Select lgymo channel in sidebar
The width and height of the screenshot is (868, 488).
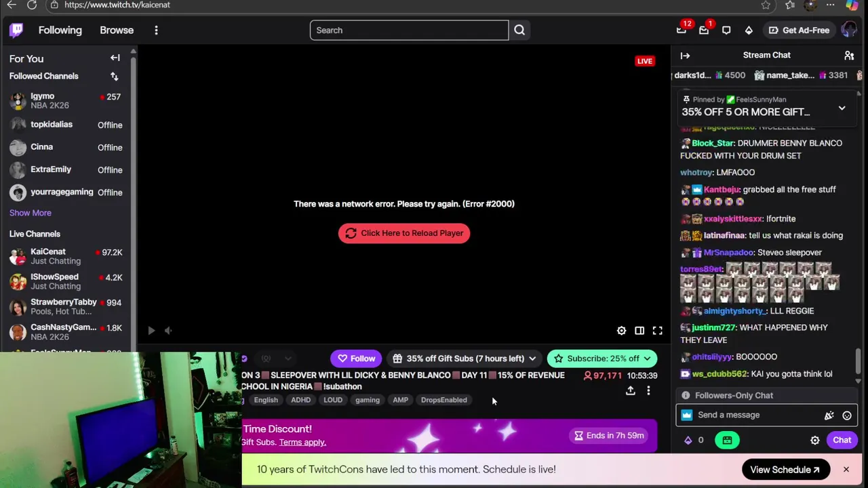pos(66,101)
